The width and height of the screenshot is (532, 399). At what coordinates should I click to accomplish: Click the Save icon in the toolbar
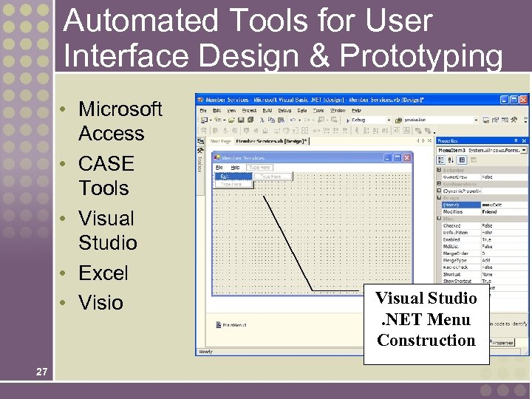click(241, 120)
